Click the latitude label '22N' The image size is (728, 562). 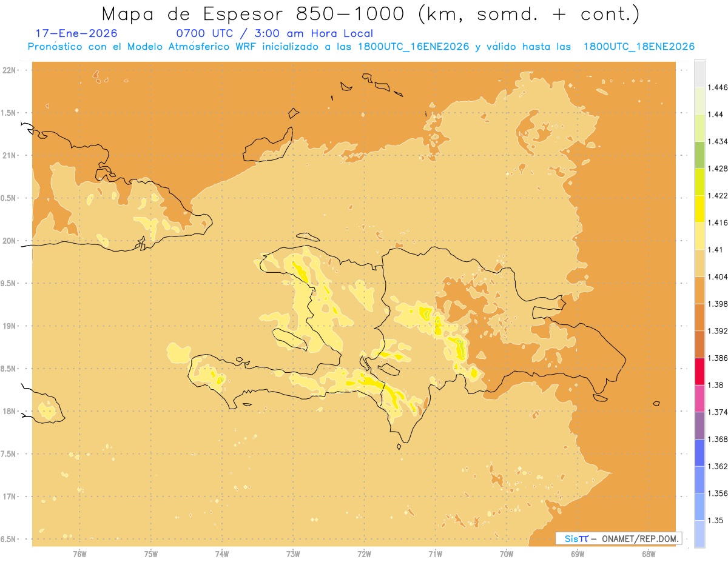point(9,70)
